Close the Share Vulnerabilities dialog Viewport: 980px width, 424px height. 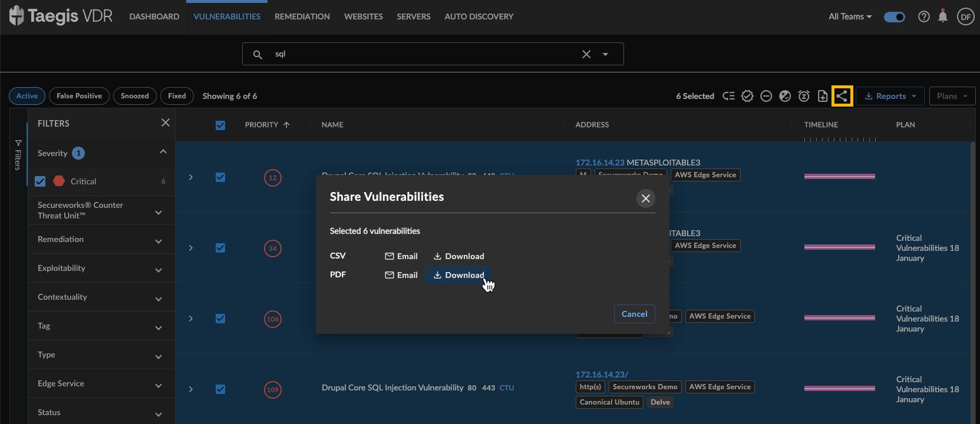pos(646,198)
